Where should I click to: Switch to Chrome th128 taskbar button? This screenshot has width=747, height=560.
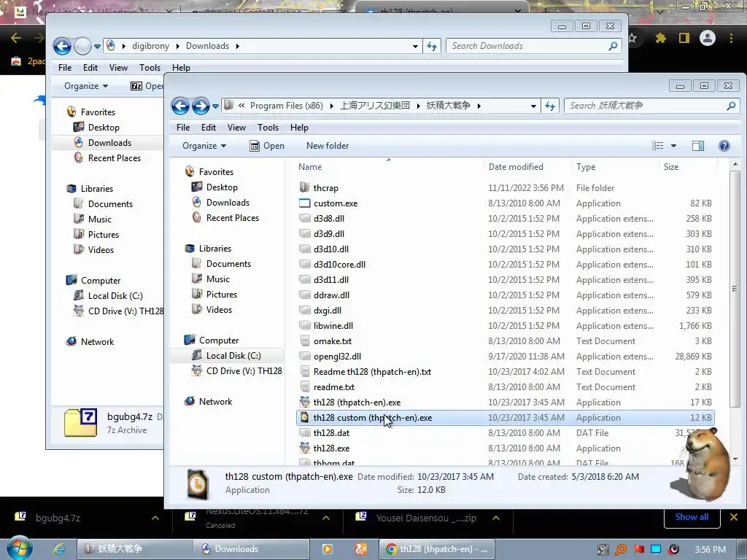(x=437, y=549)
